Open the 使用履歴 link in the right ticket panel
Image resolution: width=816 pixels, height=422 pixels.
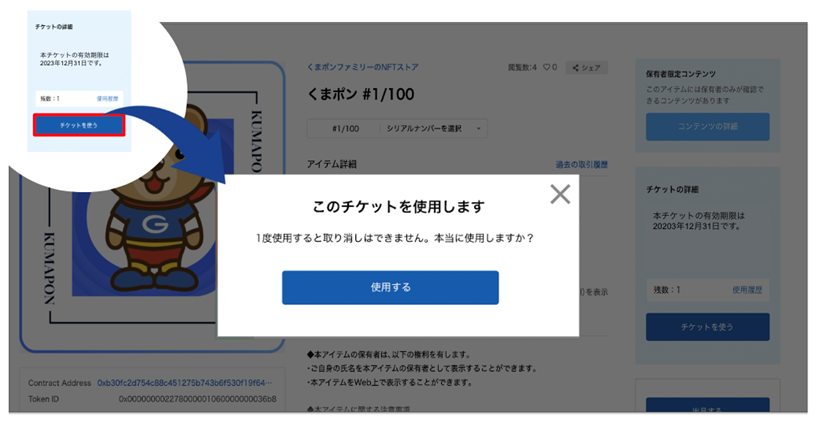coord(747,290)
